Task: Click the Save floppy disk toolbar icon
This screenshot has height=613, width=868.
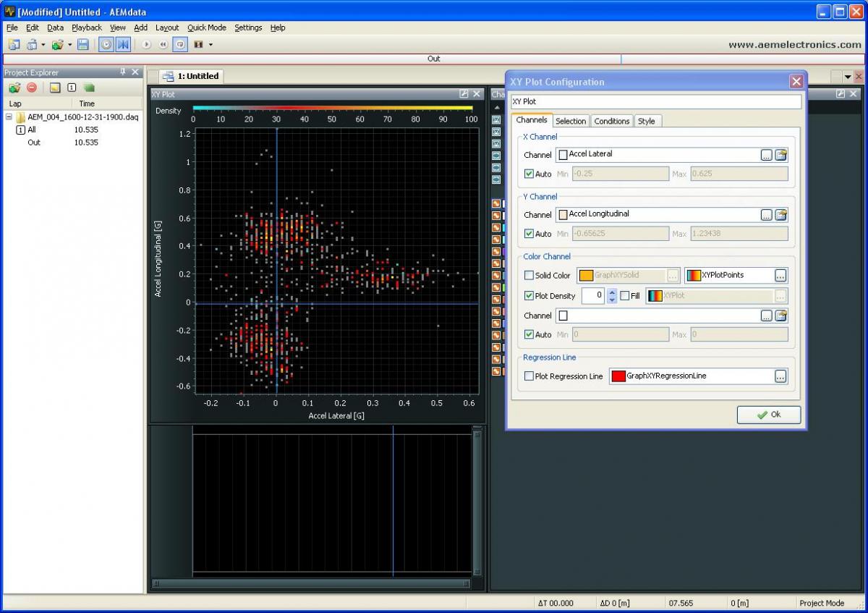Action: point(83,45)
